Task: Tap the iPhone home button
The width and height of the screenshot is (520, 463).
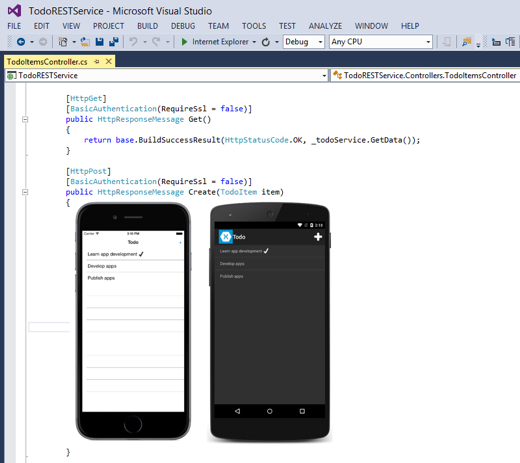Action: point(133,425)
